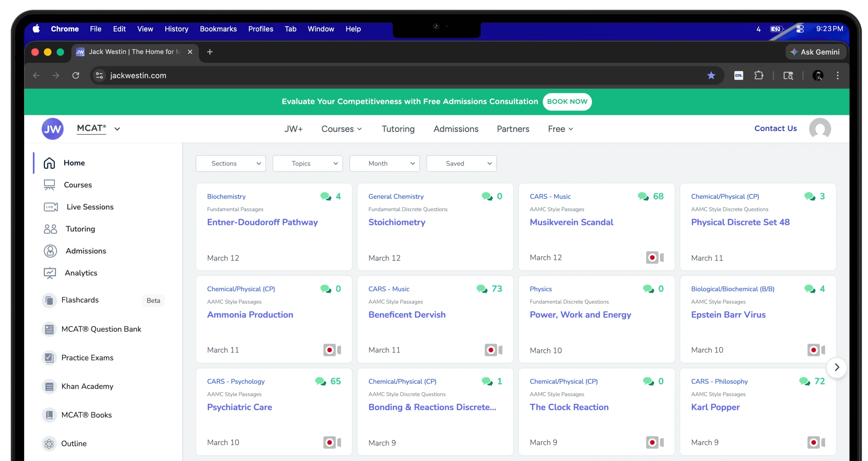This screenshot has height=461, width=868.
Task: Open the Outline atom icon
Action: tap(49, 444)
